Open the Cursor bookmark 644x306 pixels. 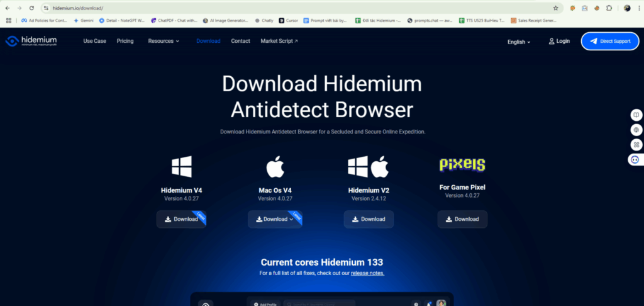(288, 20)
